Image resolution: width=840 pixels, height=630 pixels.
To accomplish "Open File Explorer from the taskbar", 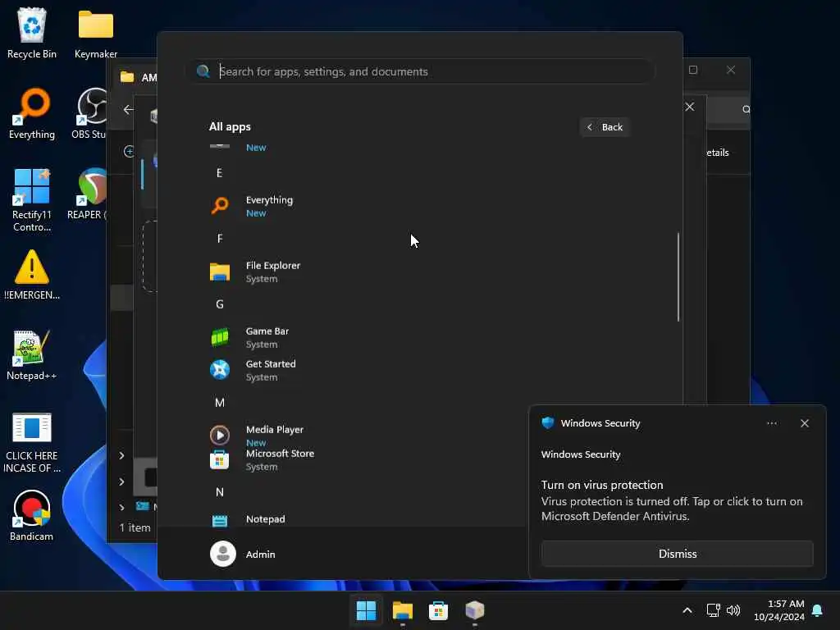I will [x=402, y=610].
